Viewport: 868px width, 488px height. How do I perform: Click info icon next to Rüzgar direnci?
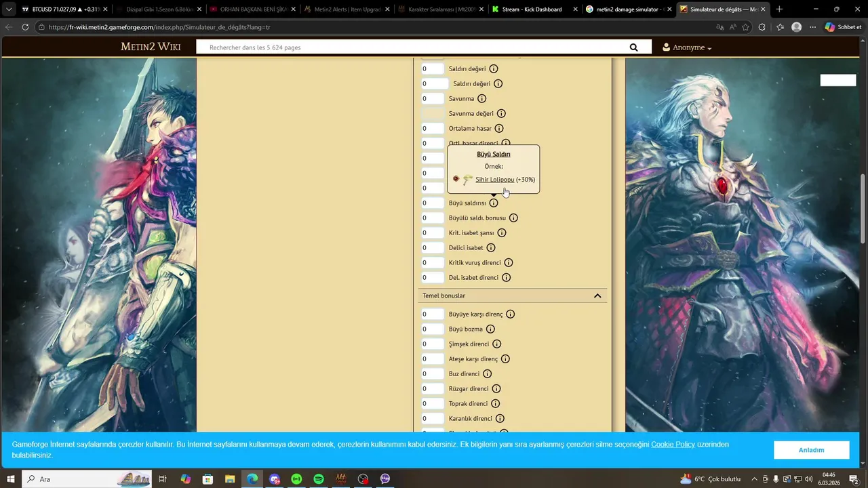(x=496, y=389)
